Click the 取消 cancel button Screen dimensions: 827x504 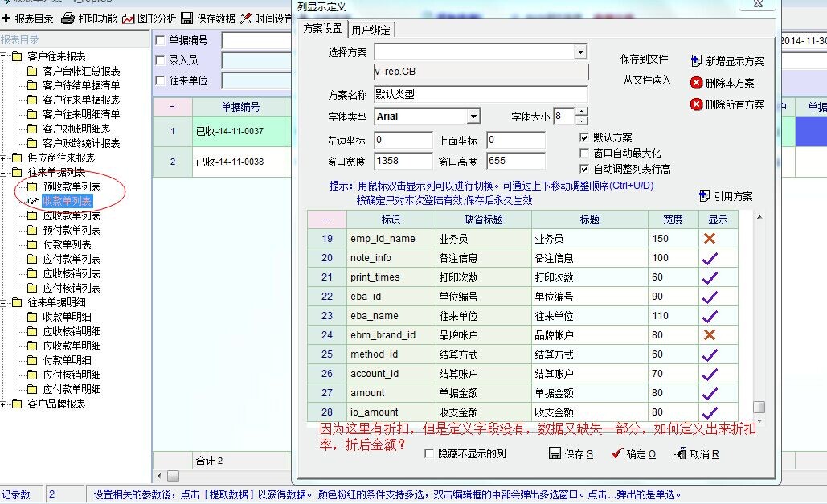click(697, 454)
